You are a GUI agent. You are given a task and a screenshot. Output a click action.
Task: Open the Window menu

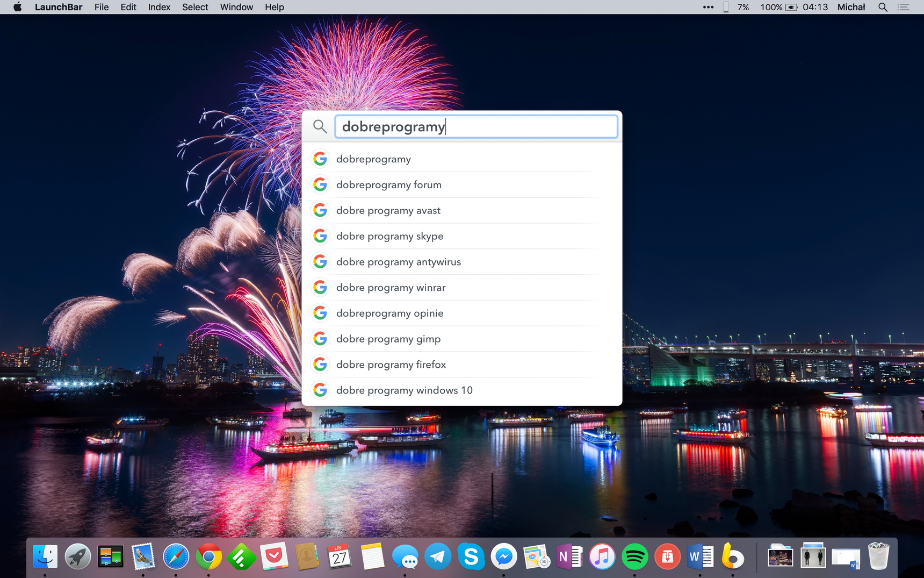[236, 7]
